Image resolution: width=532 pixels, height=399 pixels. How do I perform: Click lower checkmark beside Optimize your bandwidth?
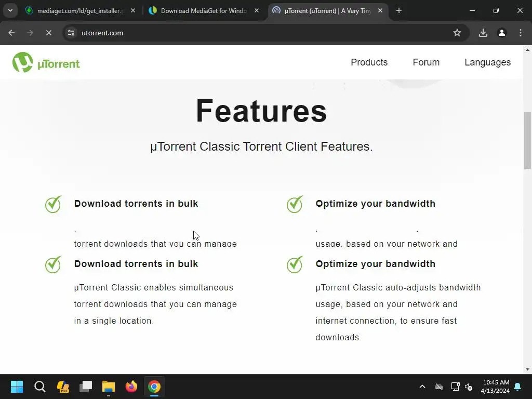click(295, 264)
